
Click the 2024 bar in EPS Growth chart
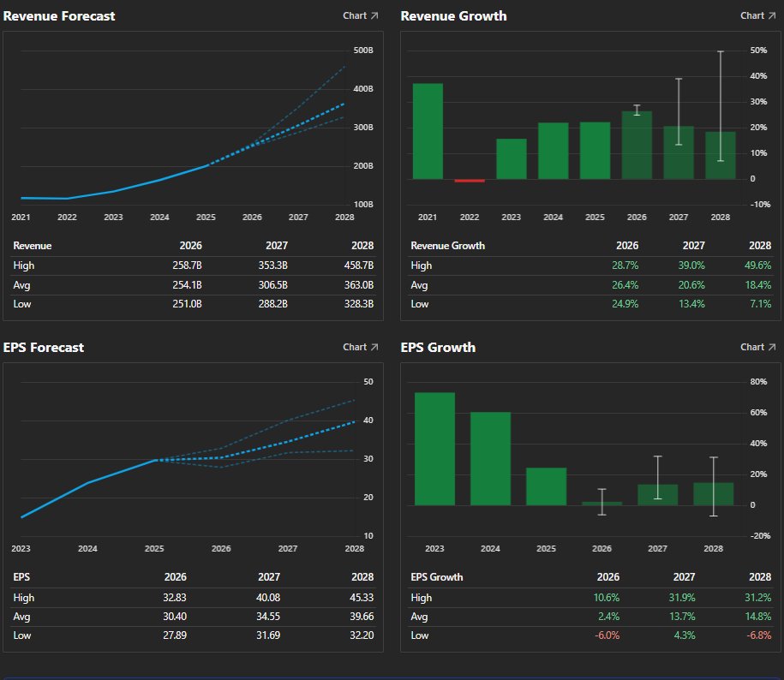[490, 459]
